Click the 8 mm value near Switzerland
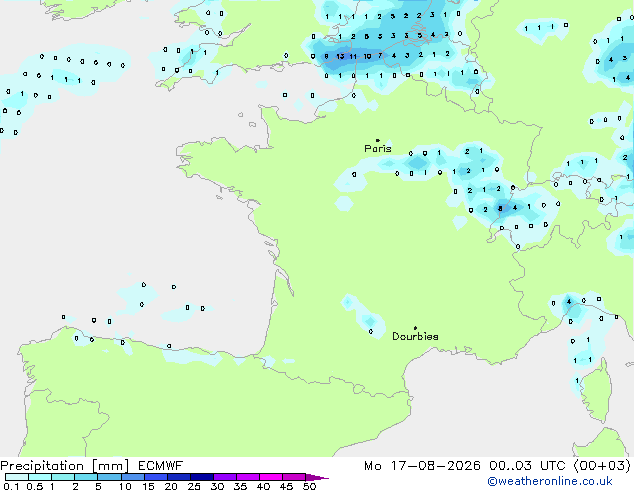The width and height of the screenshot is (634, 490). [x=500, y=209]
